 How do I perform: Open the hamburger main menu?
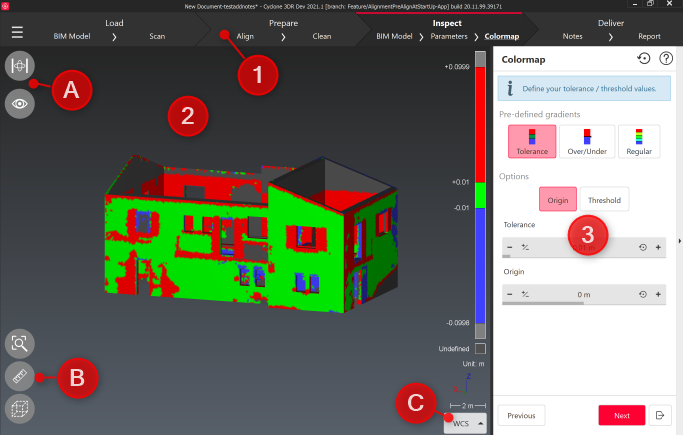tap(17, 31)
